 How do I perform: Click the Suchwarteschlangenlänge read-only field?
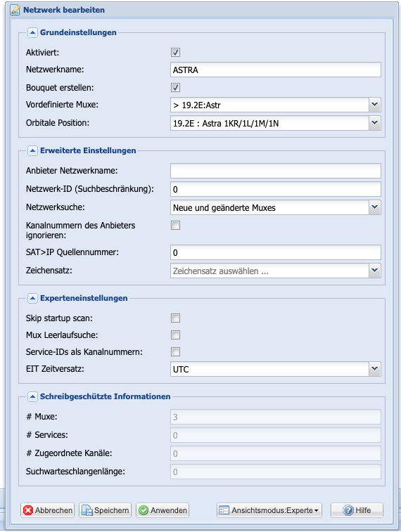coord(276,472)
